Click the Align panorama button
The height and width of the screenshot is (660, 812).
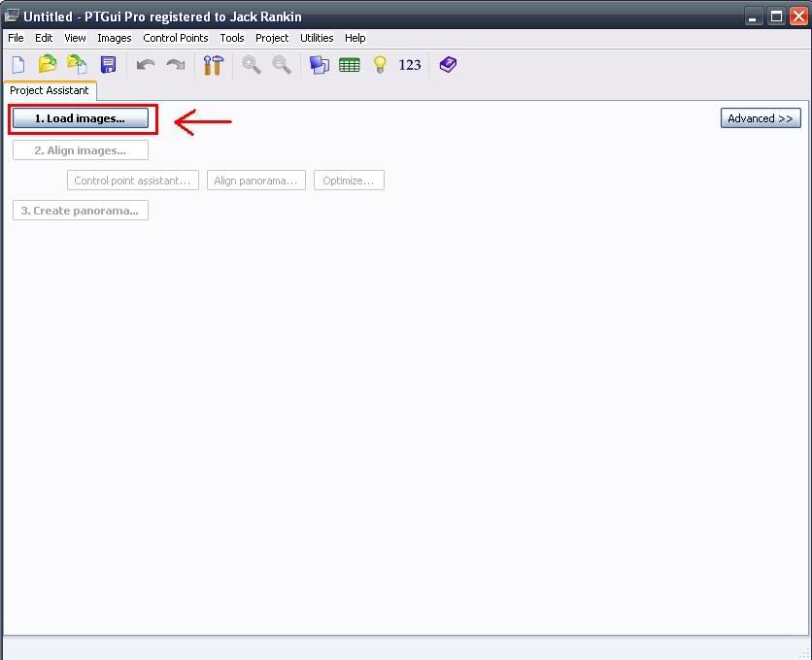click(255, 181)
